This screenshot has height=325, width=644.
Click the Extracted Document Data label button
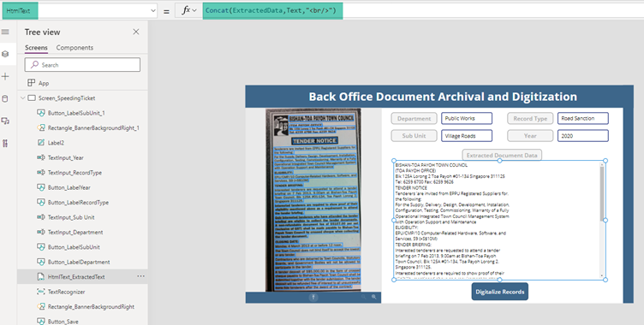pos(502,156)
